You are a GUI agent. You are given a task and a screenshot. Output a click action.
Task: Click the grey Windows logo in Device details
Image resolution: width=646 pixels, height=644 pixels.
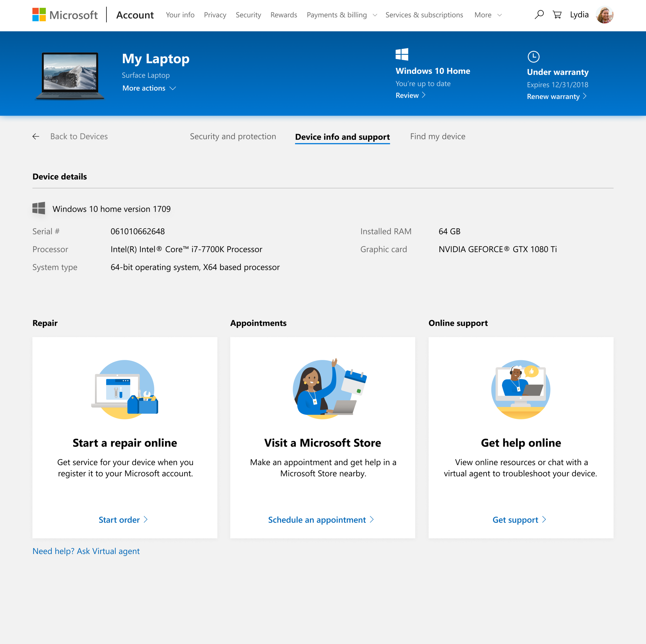pyautogui.click(x=39, y=208)
